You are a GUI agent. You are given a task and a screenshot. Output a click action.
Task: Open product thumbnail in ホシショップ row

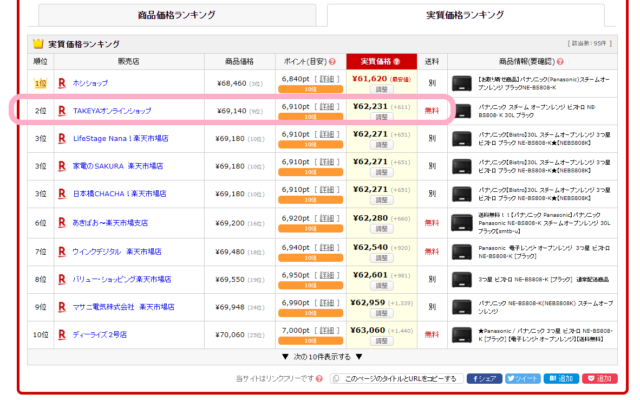point(462,84)
